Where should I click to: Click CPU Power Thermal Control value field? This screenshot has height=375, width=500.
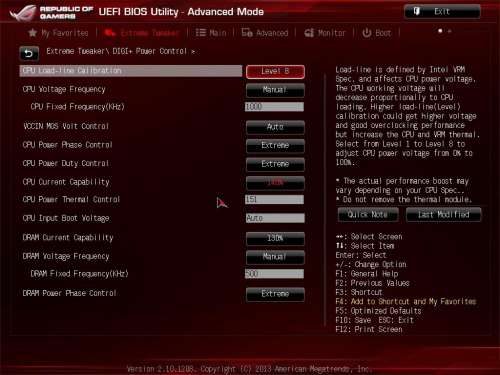tap(275, 199)
